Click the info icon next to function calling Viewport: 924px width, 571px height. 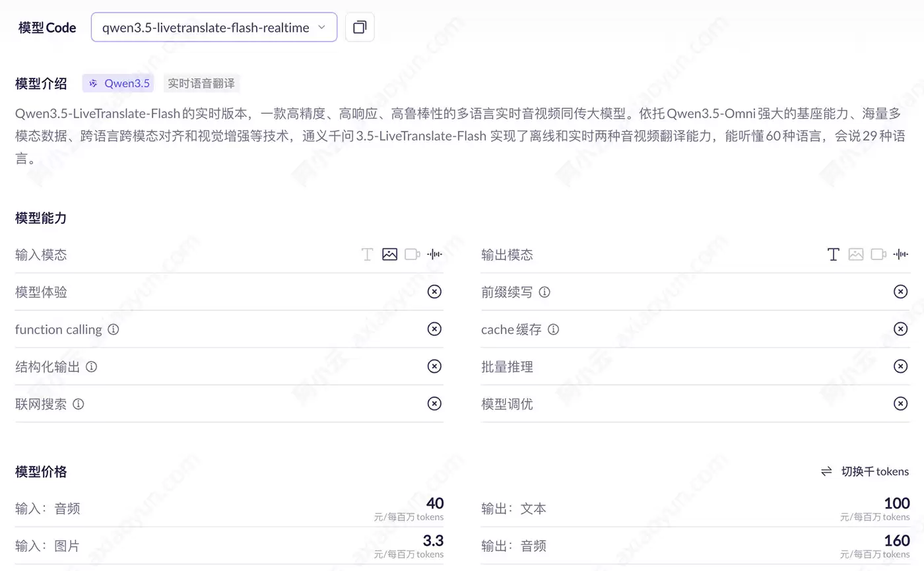click(114, 329)
